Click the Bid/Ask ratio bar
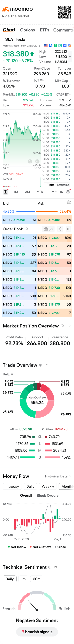This screenshot has width=74, height=644. coord(37,212)
